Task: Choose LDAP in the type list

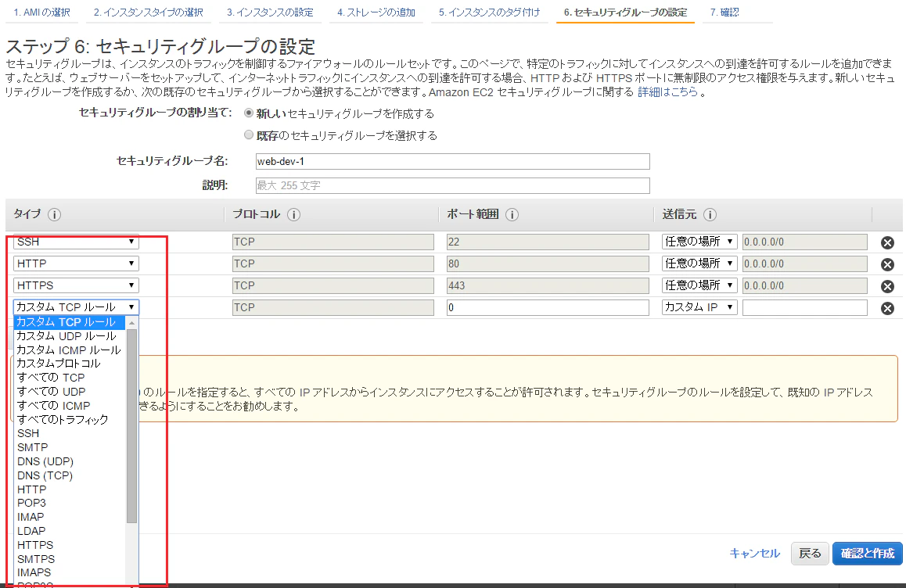Action: click(70, 531)
